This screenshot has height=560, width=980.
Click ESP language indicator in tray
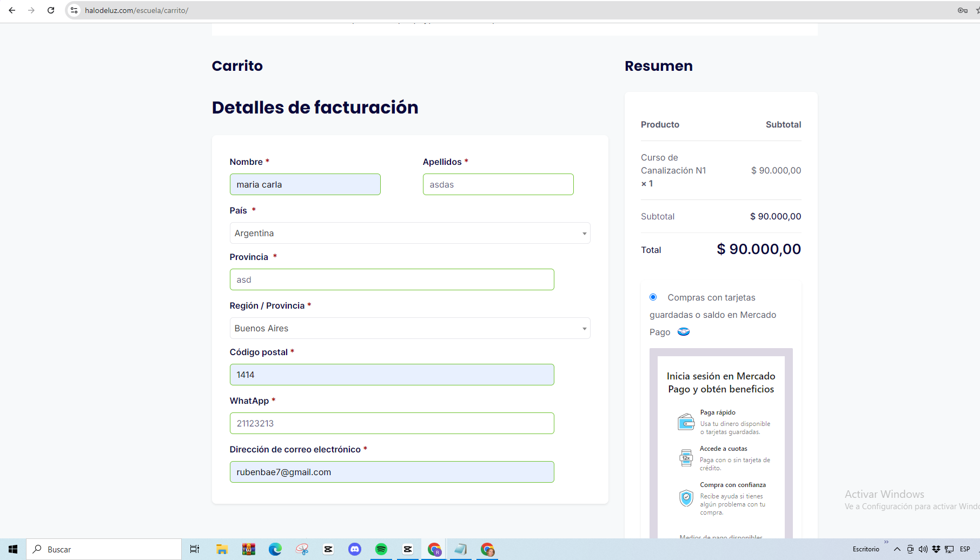(x=965, y=549)
